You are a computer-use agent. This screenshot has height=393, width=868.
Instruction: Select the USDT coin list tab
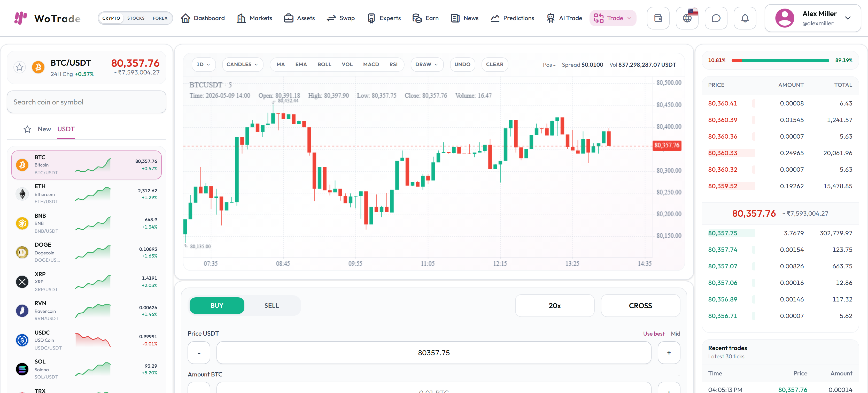(x=66, y=129)
